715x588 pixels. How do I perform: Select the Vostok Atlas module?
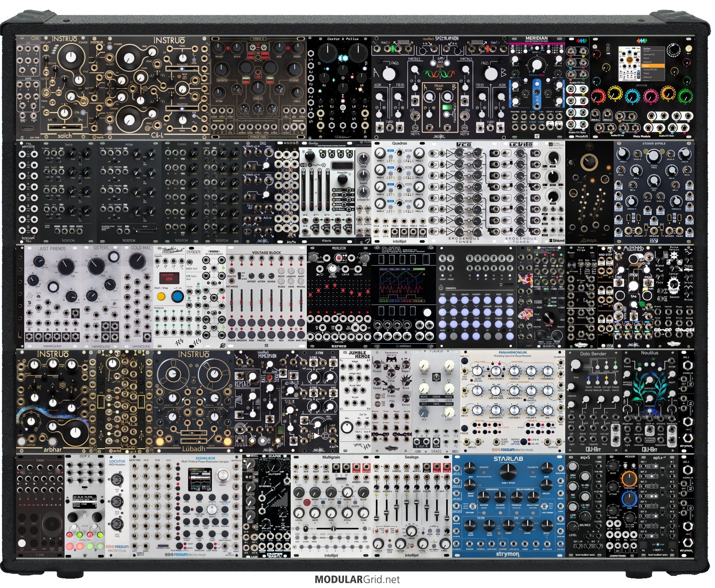click(x=129, y=192)
